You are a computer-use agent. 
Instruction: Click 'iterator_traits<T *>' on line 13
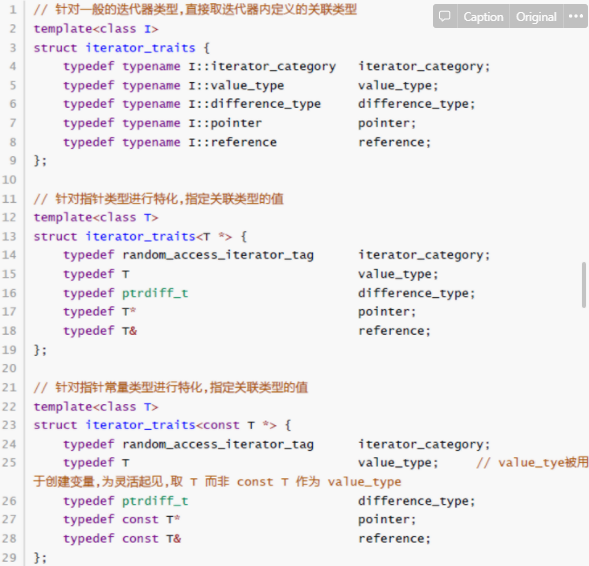(159, 237)
